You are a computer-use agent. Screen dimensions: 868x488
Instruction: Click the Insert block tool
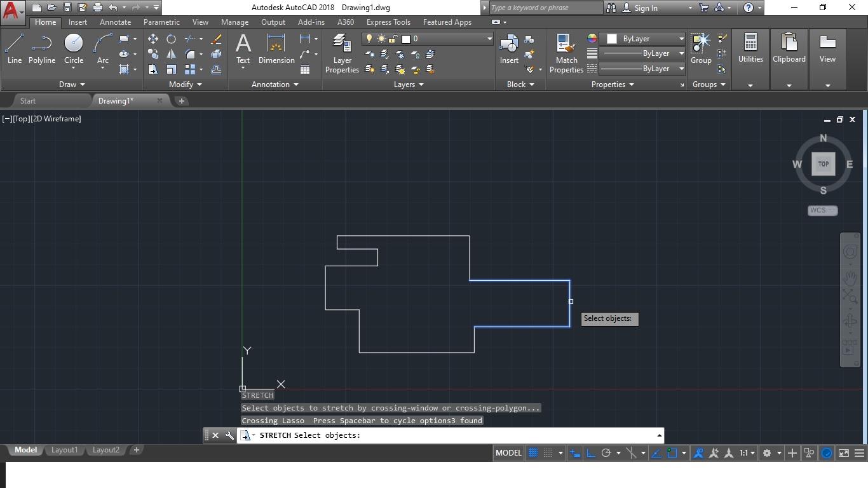pos(509,49)
